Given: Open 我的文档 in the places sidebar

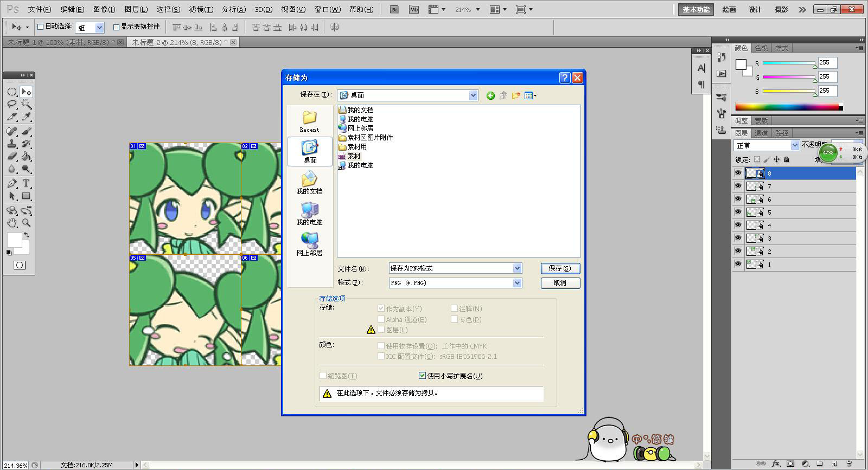Looking at the screenshot, I should coord(309,183).
